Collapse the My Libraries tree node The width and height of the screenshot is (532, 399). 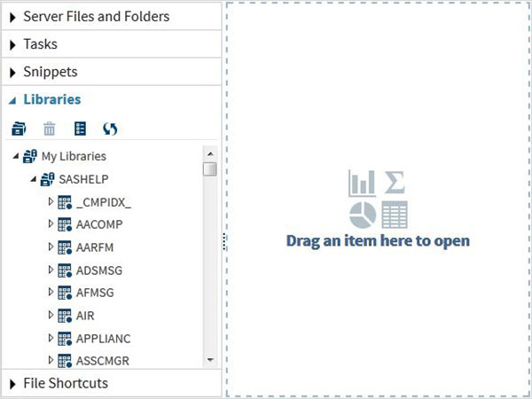click(16, 156)
